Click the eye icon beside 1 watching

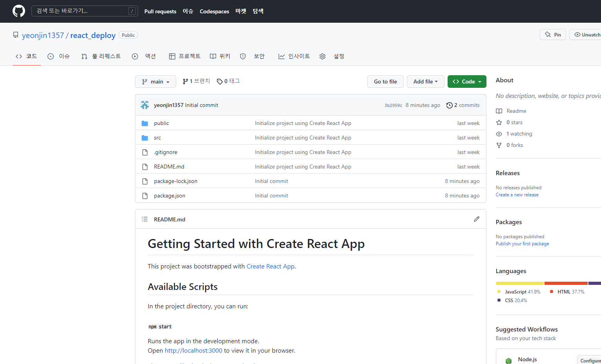(499, 134)
